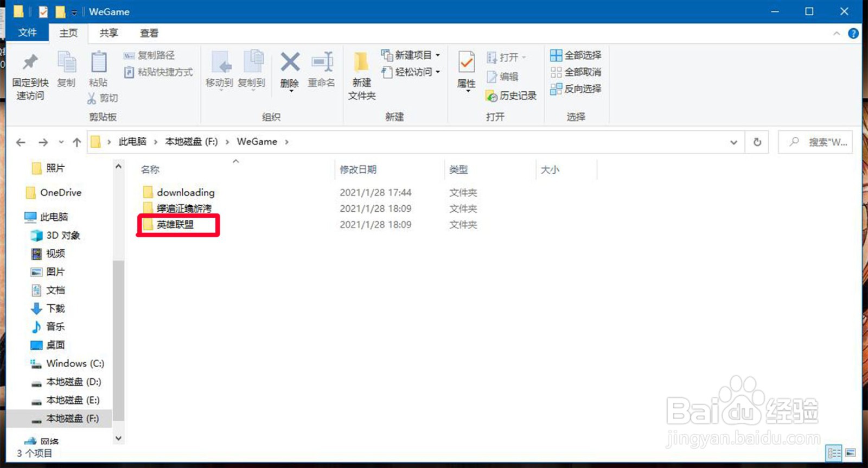Open the Move to (移动到) menu

pyautogui.click(x=220, y=69)
